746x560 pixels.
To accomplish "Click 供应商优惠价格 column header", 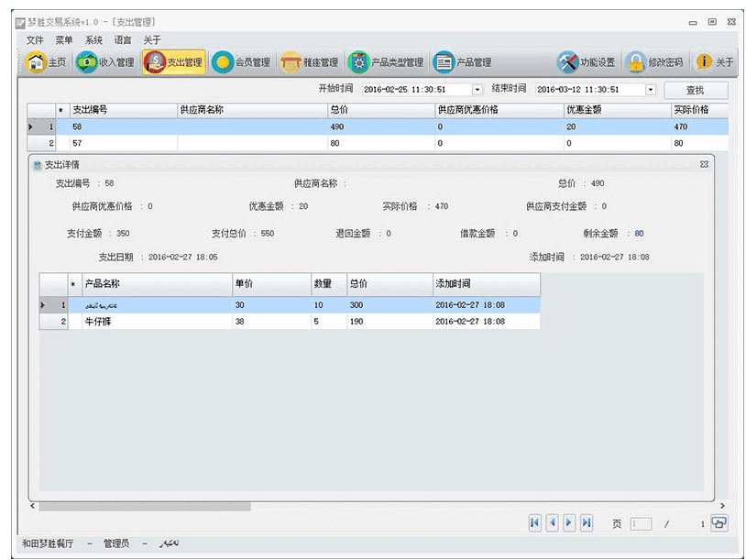I will [499, 110].
